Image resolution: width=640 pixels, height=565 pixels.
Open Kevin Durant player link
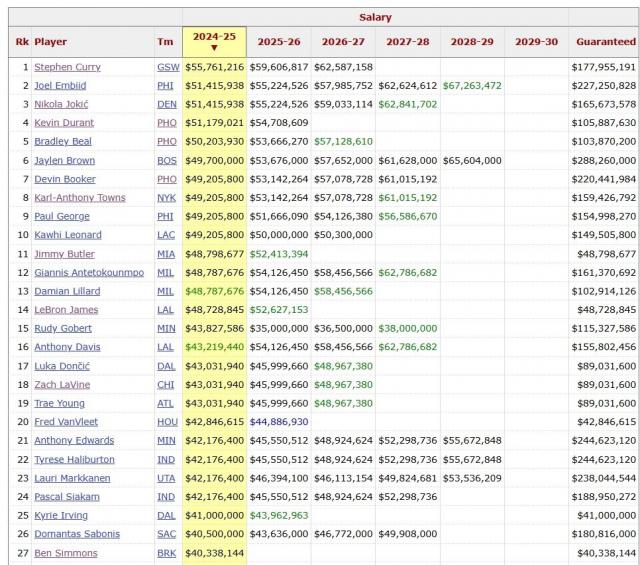click(x=63, y=123)
